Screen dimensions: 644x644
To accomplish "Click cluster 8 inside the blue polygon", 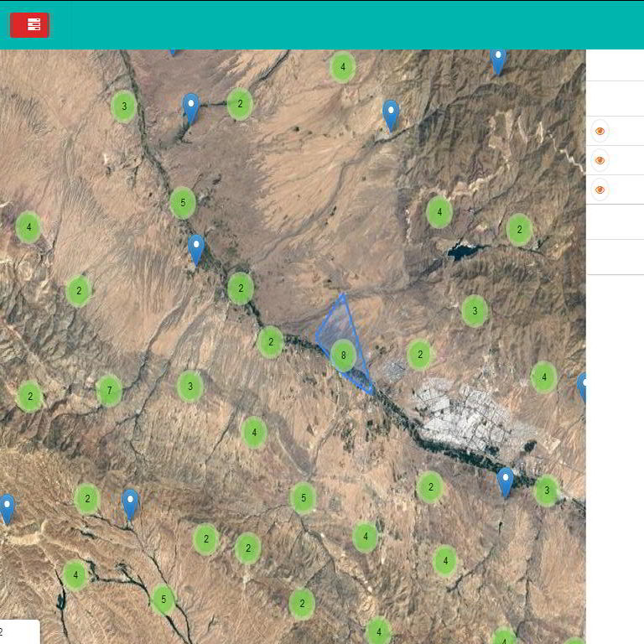I will (x=343, y=356).
